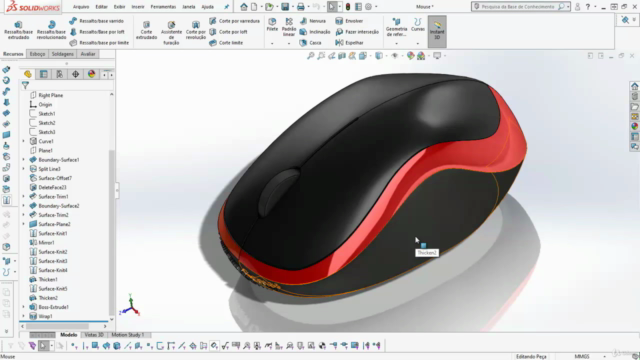Click Edit Appearance color ball in view toolbar
Image resolution: width=640 pixels, height=360 pixels.
tap(411, 56)
